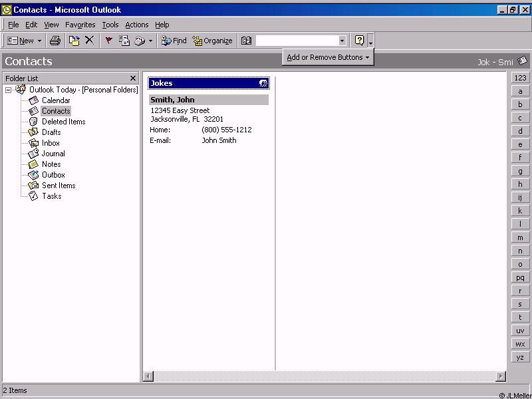Jump to contacts under letter m

pyautogui.click(x=520, y=237)
